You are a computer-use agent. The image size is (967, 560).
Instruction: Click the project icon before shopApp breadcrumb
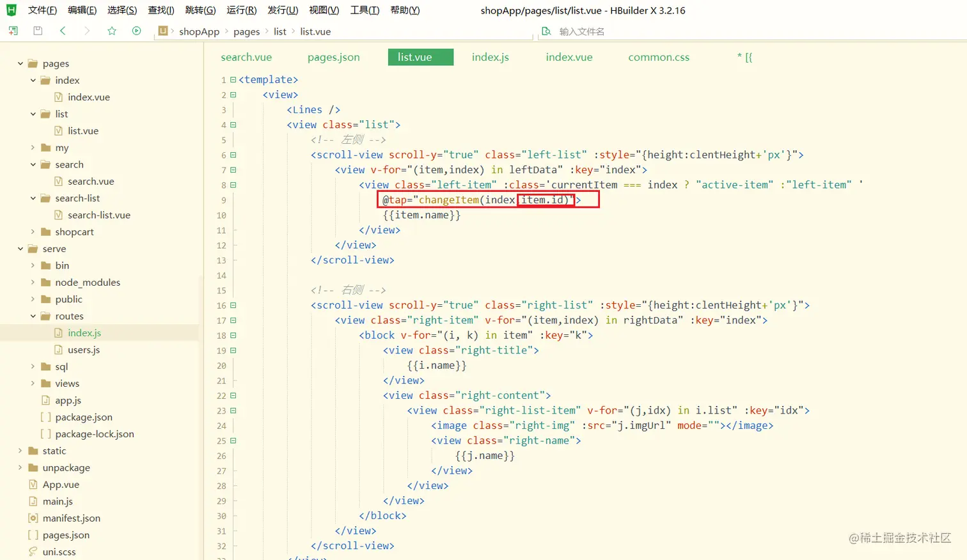click(x=163, y=31)
